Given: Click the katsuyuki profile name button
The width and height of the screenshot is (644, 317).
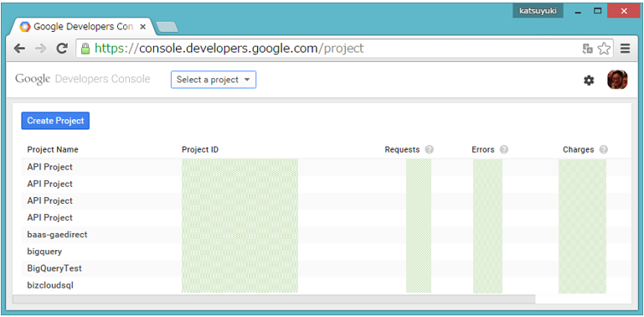Looking at the screenshot, I should 538,11.
